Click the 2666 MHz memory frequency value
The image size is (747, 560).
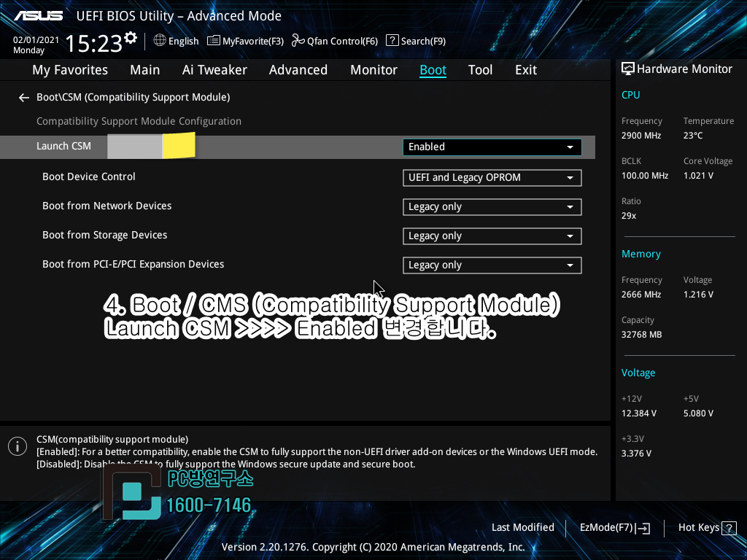click(x=640, y=295)
